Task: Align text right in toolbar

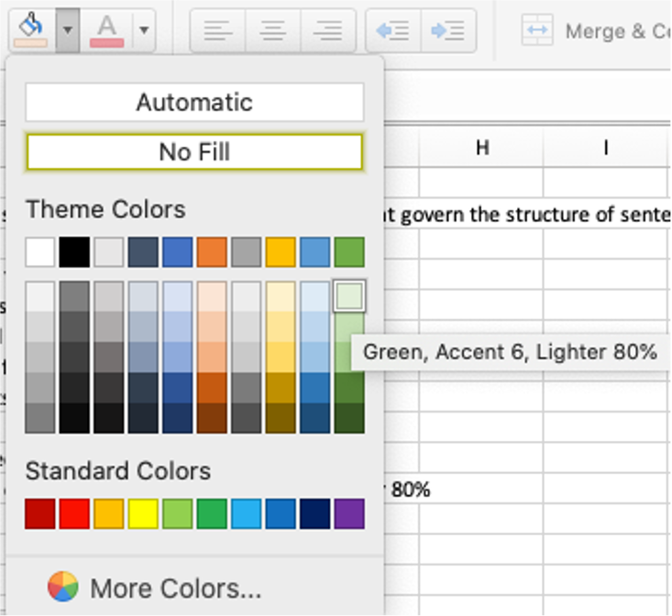Action: click(327, 30)
